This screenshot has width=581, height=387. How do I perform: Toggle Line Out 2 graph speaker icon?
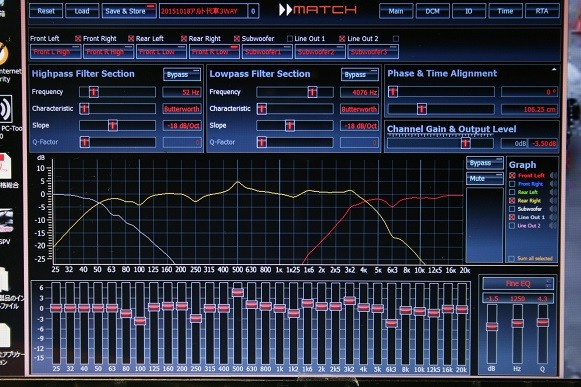[x=553, y=225]
